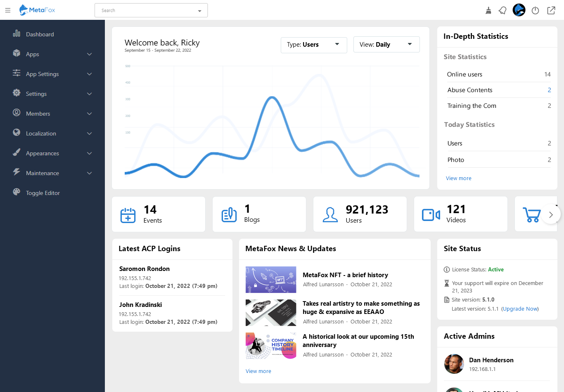Open the View: Daily dropdown

[x=386, y=45]
